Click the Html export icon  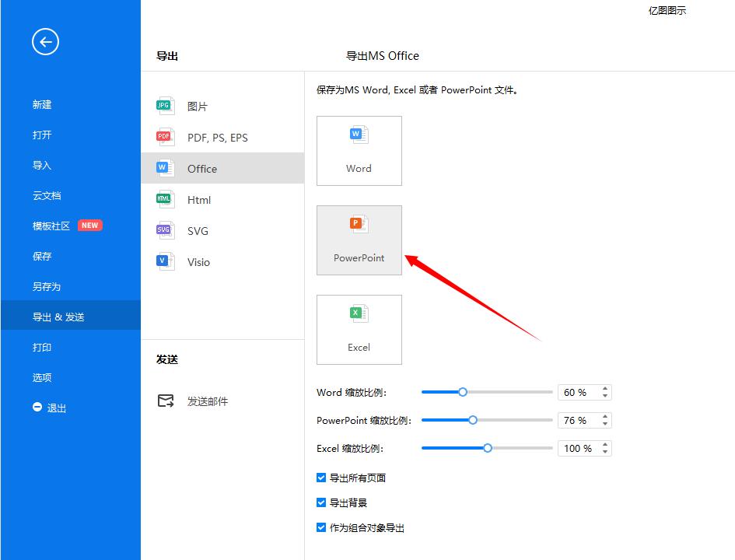pos(164,199)
